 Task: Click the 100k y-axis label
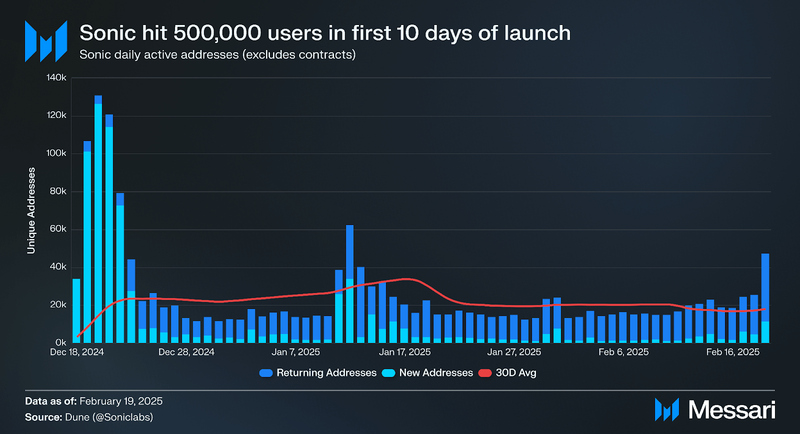56,154
